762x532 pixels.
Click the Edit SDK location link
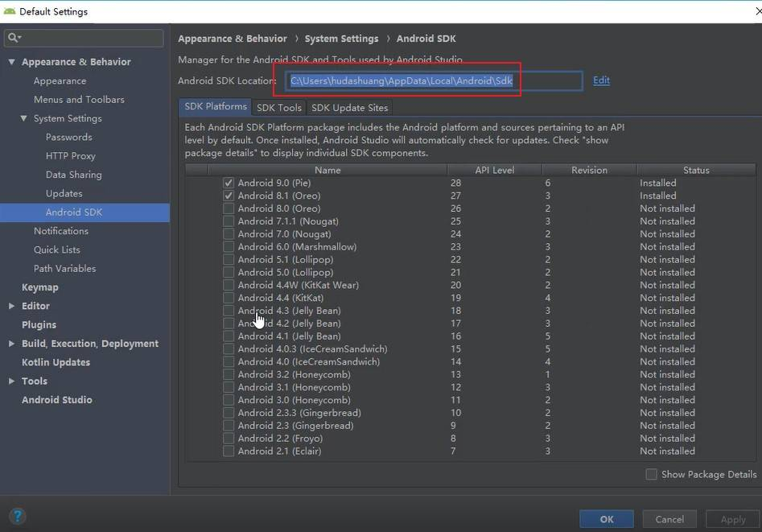coord(601,80)
